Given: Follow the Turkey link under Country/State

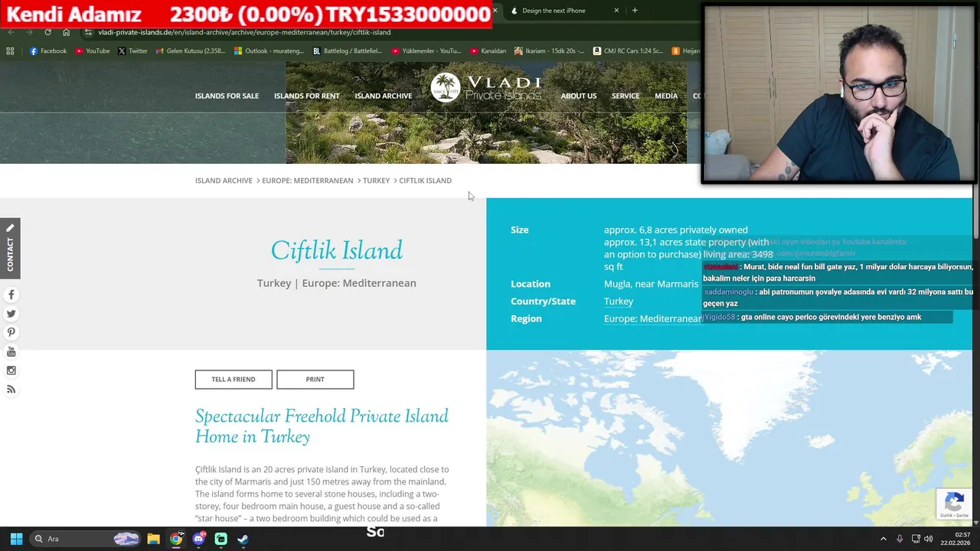Looking at the screenshot, I should click(619, 302).
